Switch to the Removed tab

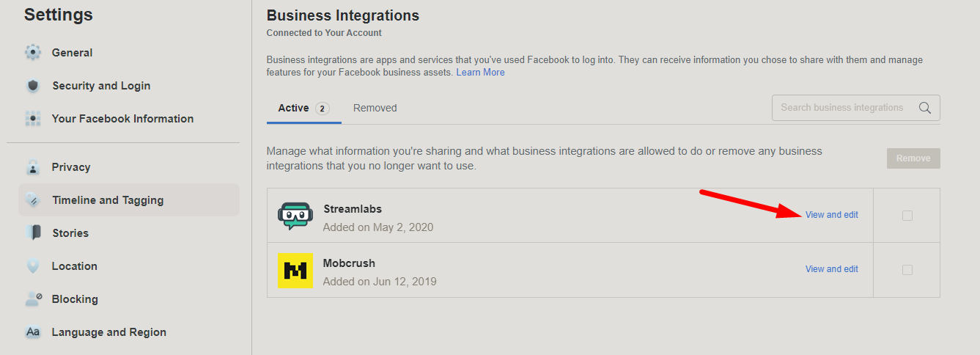click(375, 108)
